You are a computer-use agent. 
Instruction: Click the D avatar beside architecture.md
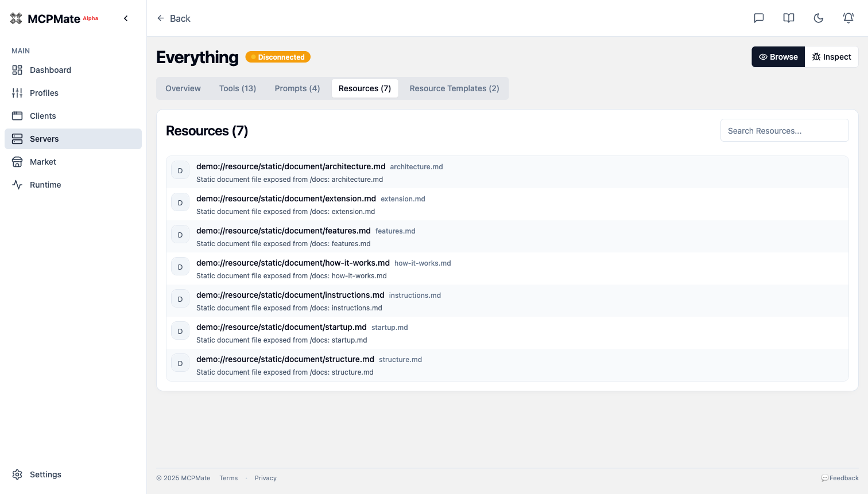point(180,170)
